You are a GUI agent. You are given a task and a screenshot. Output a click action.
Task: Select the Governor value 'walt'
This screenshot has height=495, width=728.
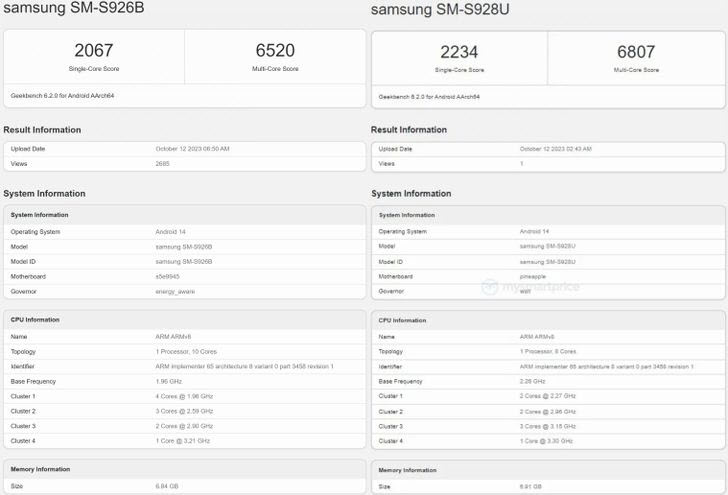tap(525, 291)
